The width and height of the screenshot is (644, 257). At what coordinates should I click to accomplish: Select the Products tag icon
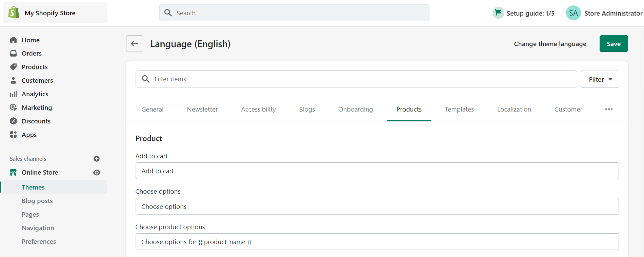(x=13, y=67)
